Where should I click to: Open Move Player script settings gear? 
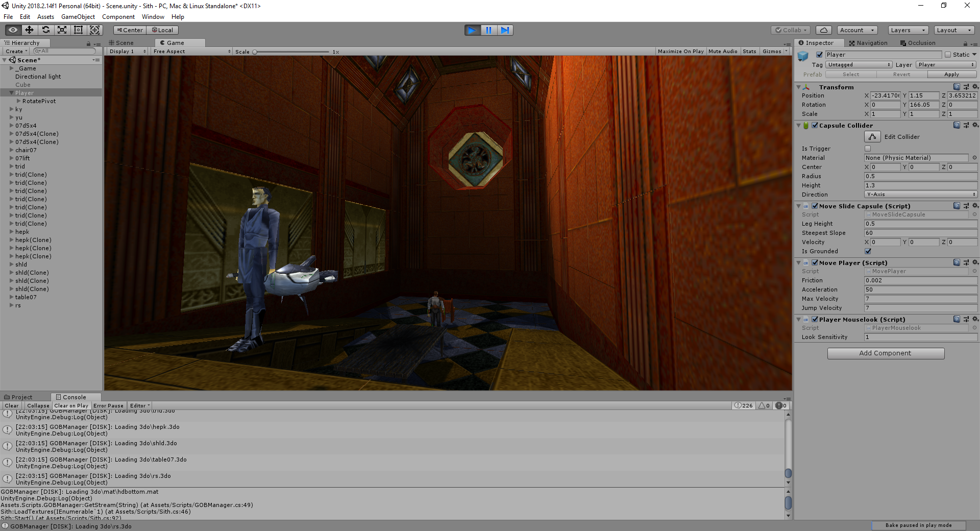[975, 263]
